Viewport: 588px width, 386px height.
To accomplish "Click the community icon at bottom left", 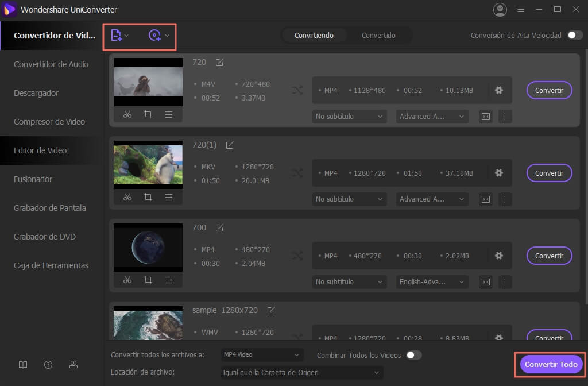I will (73, 365).
